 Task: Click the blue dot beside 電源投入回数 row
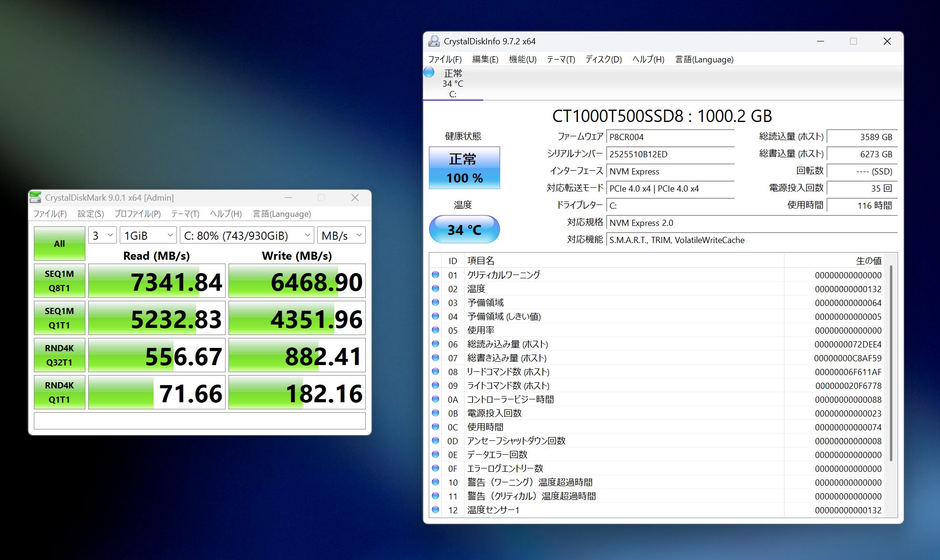click(435, 413)
